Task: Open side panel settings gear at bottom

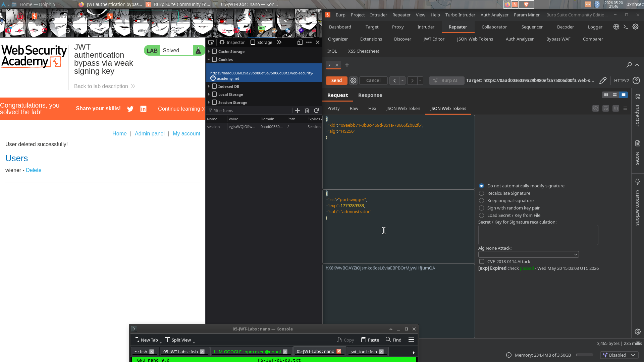Action: 638,331
